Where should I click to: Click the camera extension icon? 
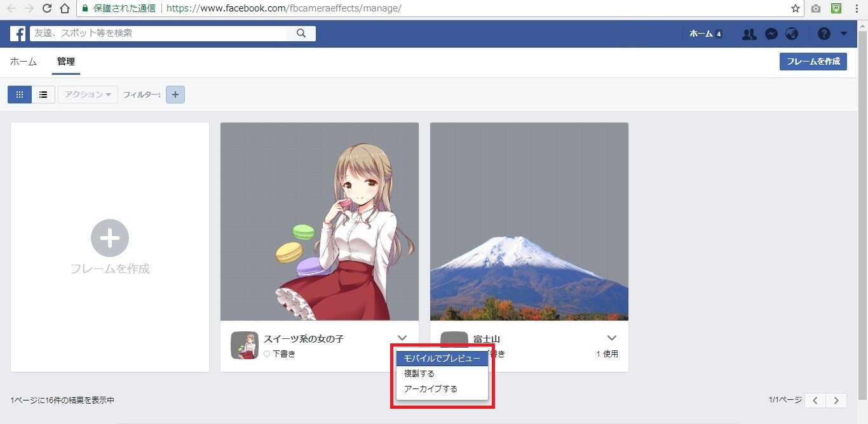pos(816,8)
